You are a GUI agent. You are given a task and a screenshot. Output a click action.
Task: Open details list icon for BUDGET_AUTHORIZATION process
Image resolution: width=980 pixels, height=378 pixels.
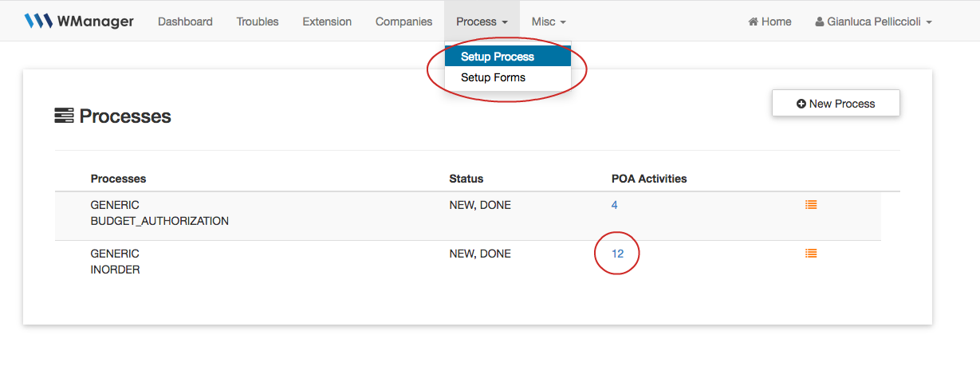pos(811,205)
